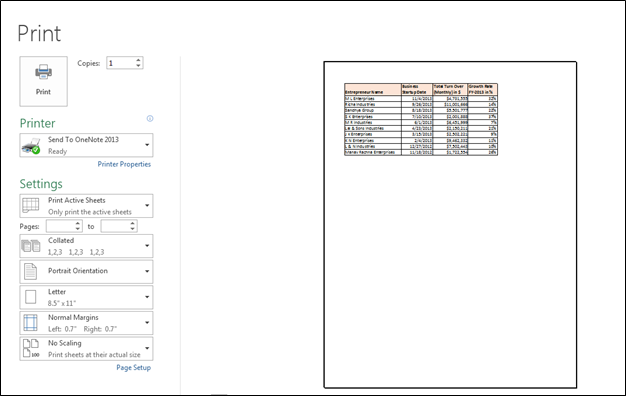Decrease Copies with the down arrow

tap(138, 65)
